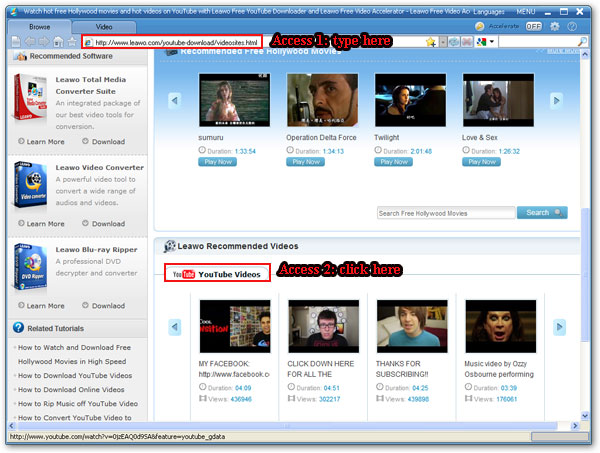The width and height of the screenshot is (600, 453).
Task: Open the THANKS FOR SUBSCRIBING video thumbnail
Action: point(412,326)
